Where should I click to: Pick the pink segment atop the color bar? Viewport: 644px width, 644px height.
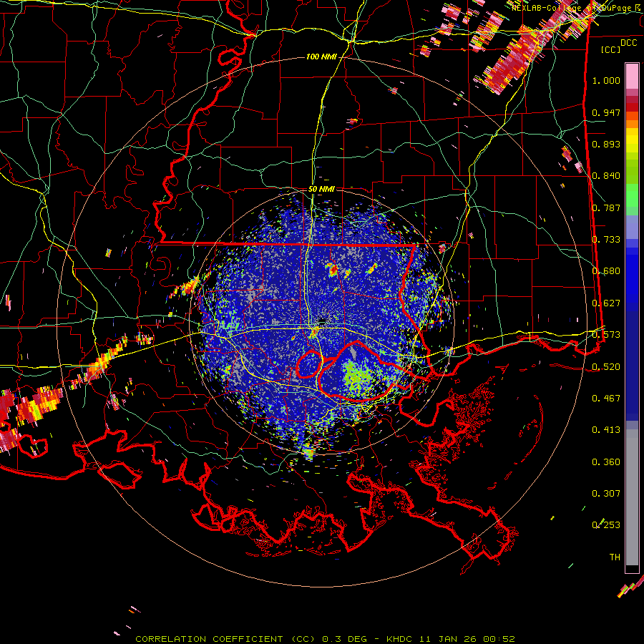point(632,76)
